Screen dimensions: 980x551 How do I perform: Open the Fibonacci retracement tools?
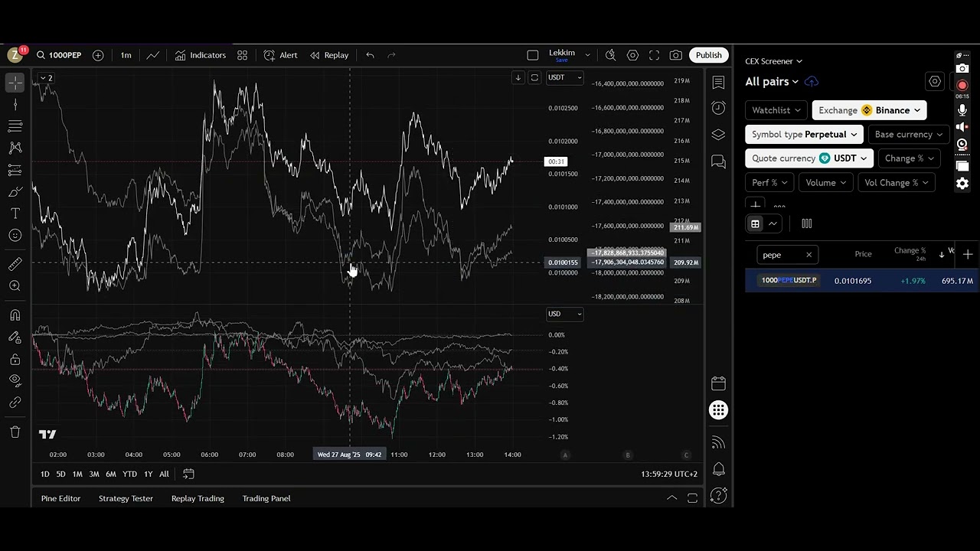(15, 126)
